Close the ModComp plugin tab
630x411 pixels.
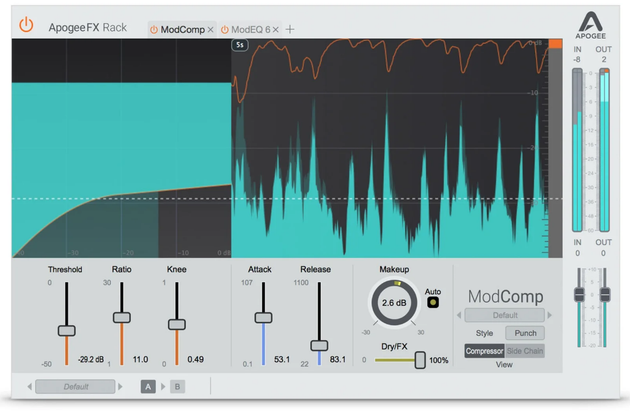click(x=210, y=30)
